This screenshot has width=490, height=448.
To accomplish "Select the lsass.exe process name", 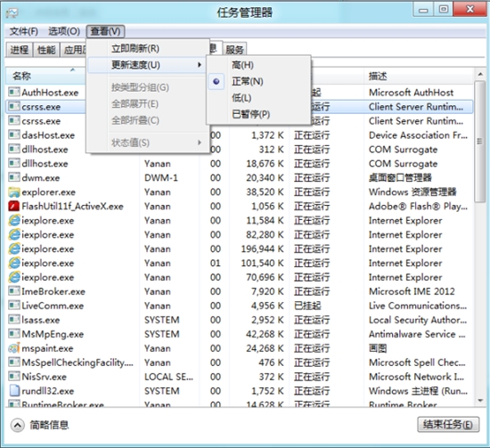I will click(x=40, y=320).
